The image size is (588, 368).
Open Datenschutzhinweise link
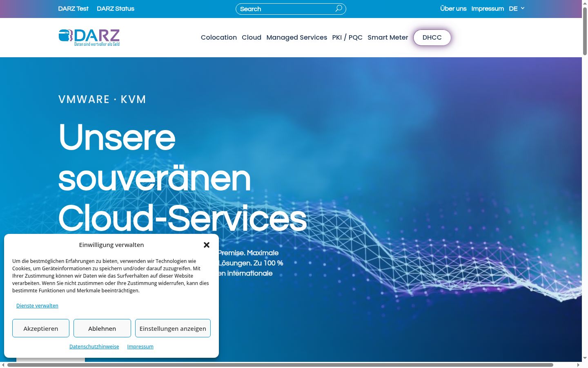pyautogui.click(x=94, y=347)
